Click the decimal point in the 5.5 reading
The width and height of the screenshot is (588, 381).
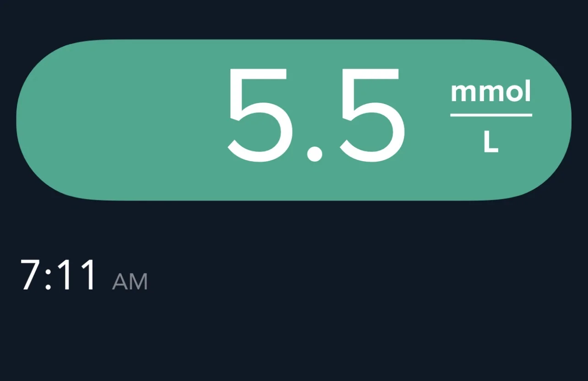(315, 153)
